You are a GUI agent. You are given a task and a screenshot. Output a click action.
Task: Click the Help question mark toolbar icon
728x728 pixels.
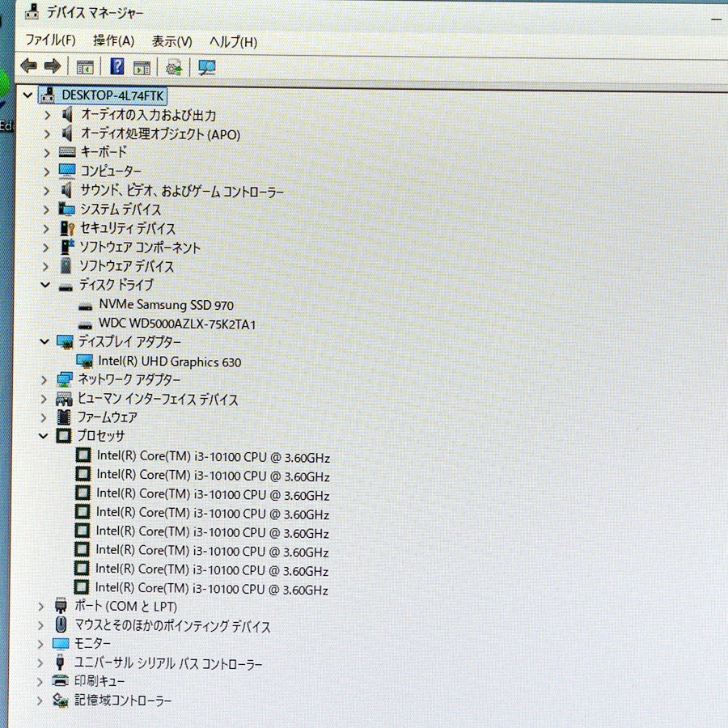(x=117, y=67)
